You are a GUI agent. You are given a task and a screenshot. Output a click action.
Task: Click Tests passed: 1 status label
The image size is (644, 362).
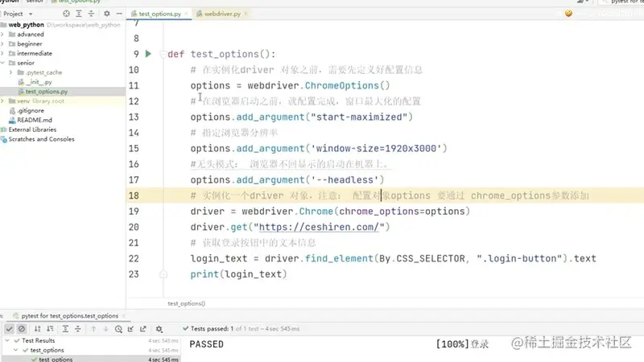coord(212,329)
